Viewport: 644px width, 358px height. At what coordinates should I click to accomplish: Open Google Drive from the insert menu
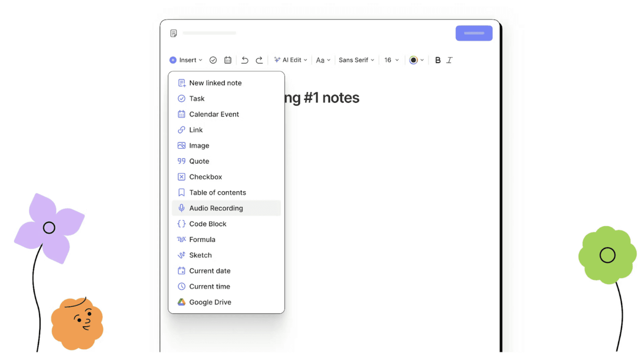(x=210, y=302)
